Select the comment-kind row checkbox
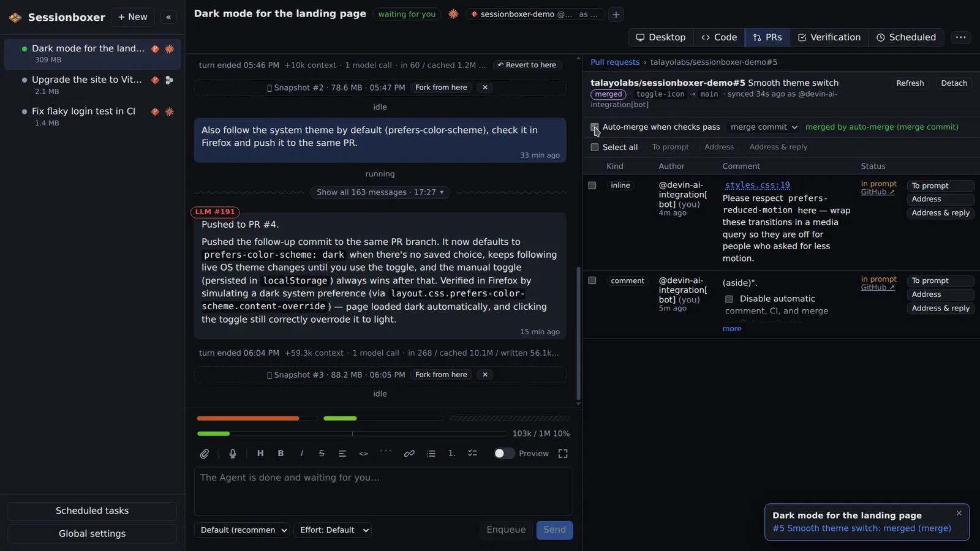980x551 pixels. [x=592, y=280]
